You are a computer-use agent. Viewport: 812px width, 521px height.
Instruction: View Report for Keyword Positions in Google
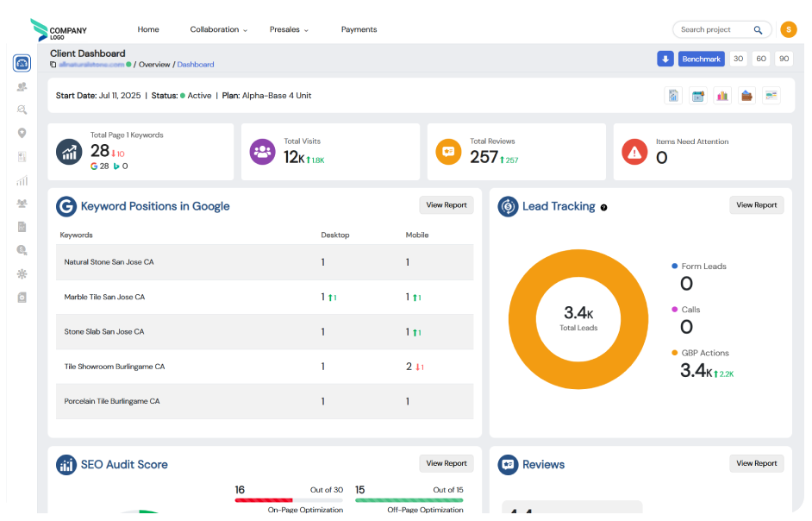pyautogui.click(x=446, y=205)
